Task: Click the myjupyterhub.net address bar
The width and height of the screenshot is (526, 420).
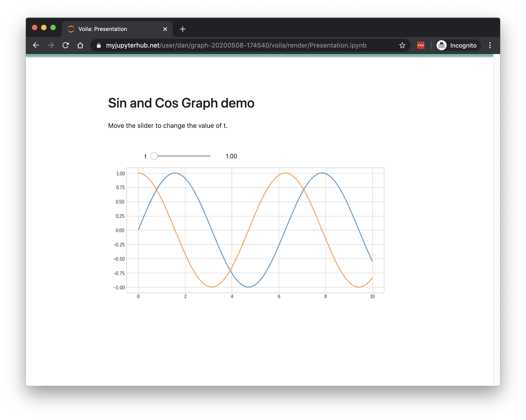Action: tap(236, 45)
